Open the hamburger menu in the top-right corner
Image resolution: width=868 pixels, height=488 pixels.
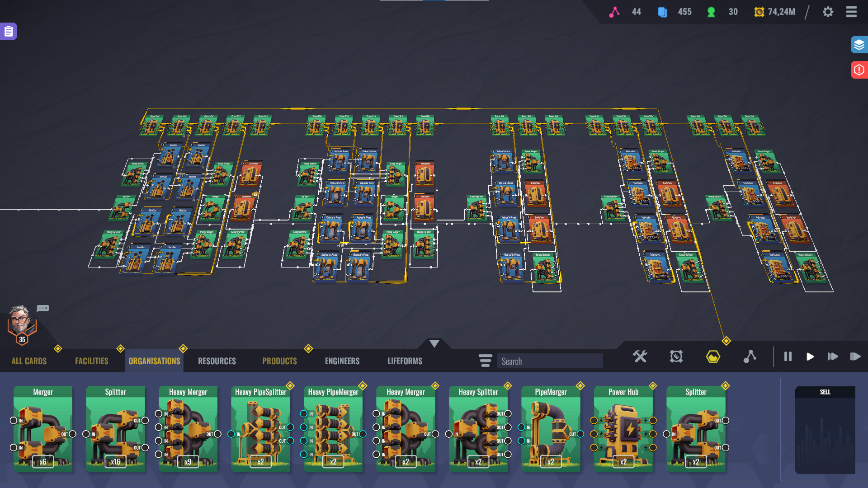tap(851, 12)
